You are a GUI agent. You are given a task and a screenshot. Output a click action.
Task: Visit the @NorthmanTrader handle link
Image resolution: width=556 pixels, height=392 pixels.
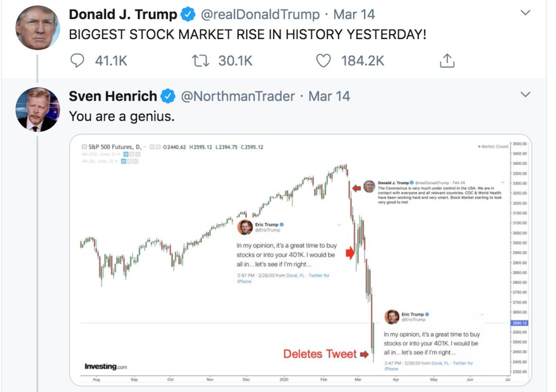pos(237,96)
